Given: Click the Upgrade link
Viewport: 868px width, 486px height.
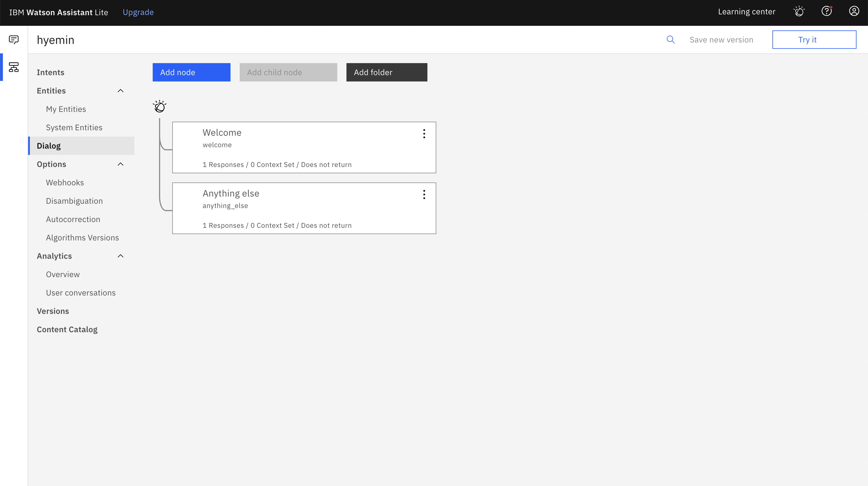Looking at the screenshot, I should click(138, 12).
